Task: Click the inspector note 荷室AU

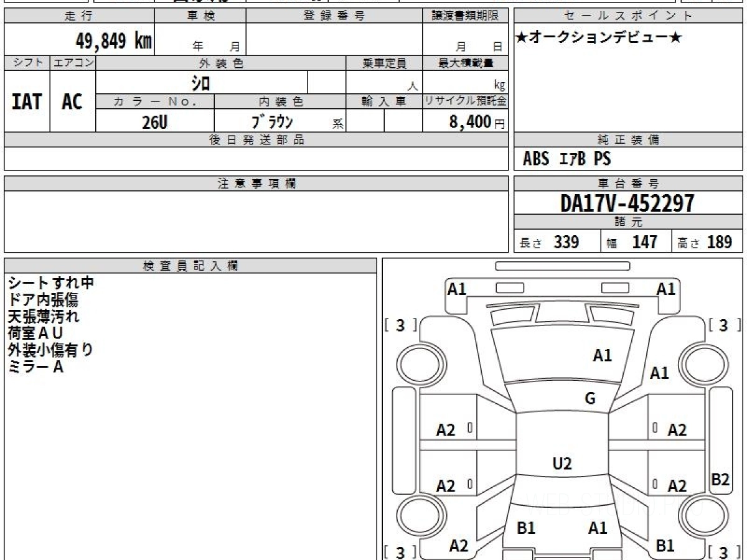Action: [35, 334]
